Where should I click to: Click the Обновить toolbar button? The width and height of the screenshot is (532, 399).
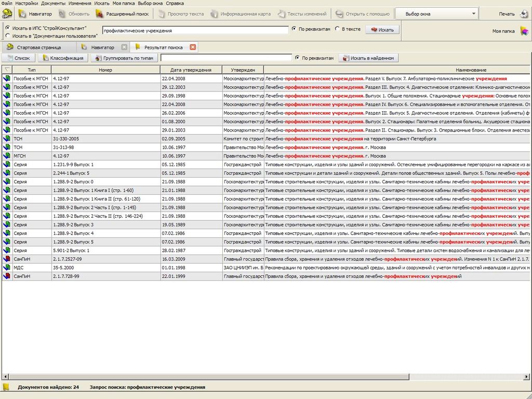74,14
